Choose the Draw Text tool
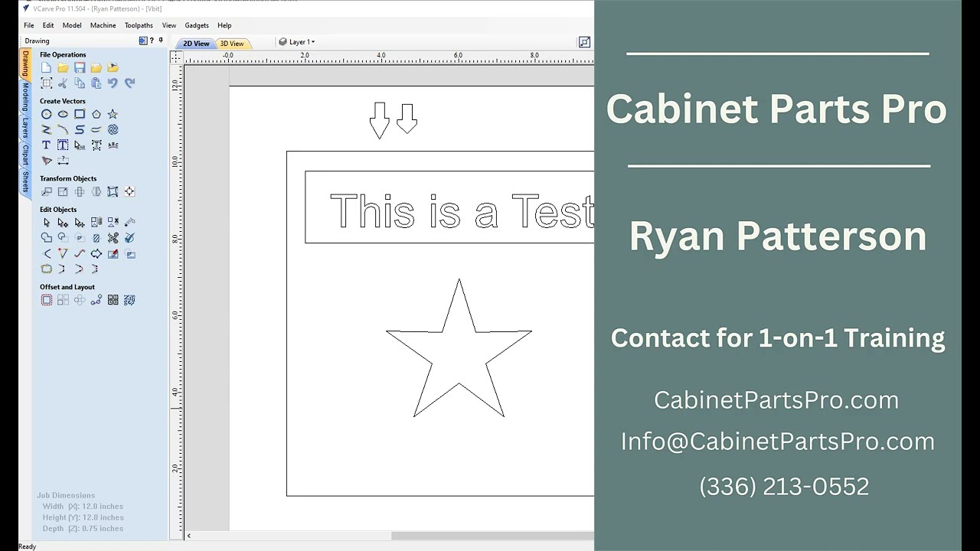 pos(47,145)
